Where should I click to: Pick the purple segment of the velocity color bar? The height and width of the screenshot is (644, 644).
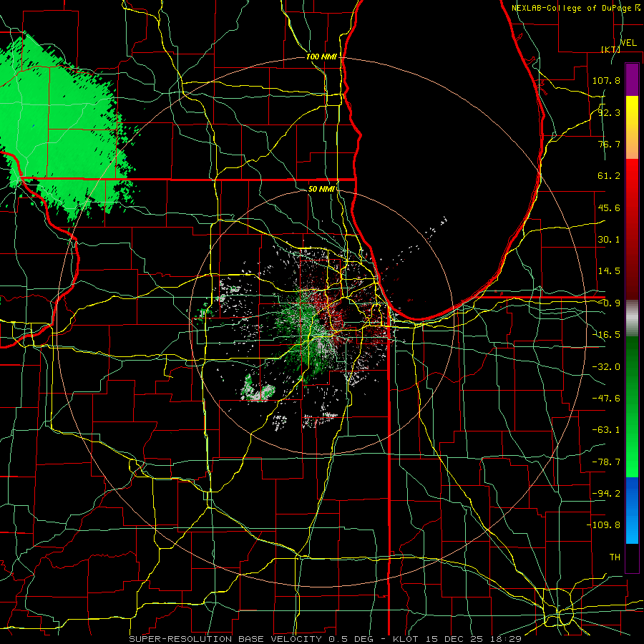click(x=632, y=80)
